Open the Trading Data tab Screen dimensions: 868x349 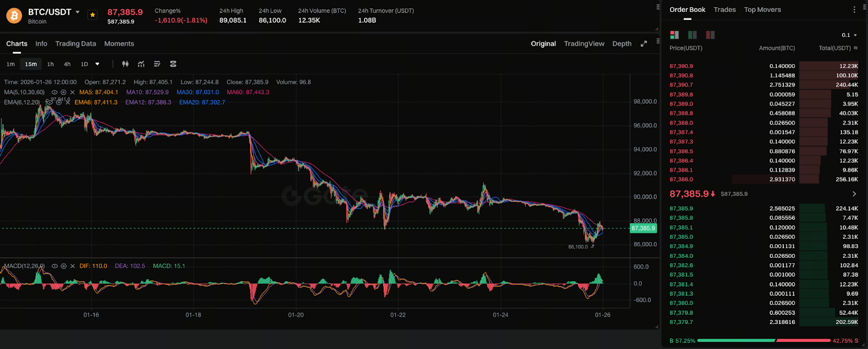75,44
